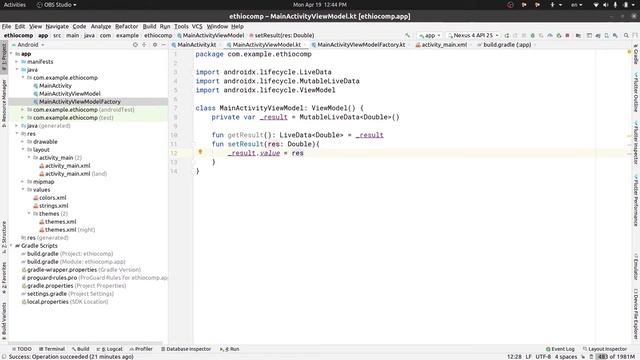
Task: Open the Nexus 4 API 25 device dropdown
Action: pyautogui.click(x=473, y=36)
